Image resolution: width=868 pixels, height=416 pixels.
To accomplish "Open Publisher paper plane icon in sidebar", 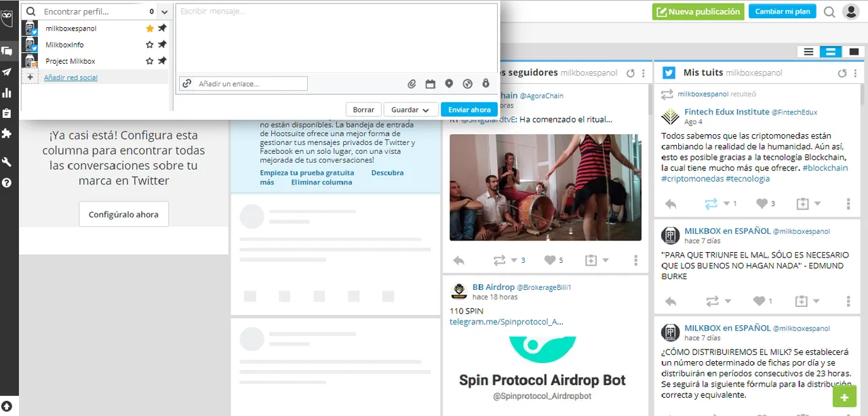I will point(7,72).
